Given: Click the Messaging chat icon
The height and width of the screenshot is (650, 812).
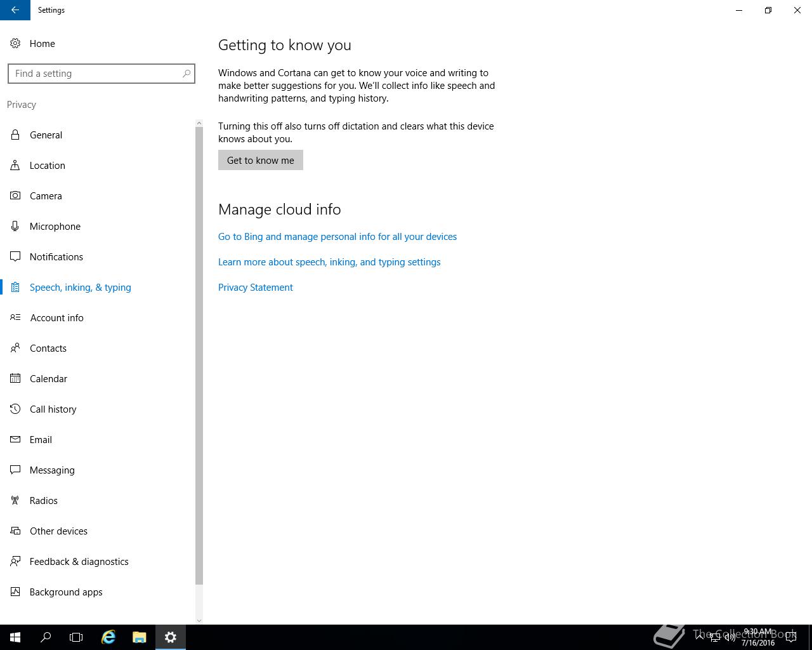Looking at the screenshot, I should coord(15,470).
